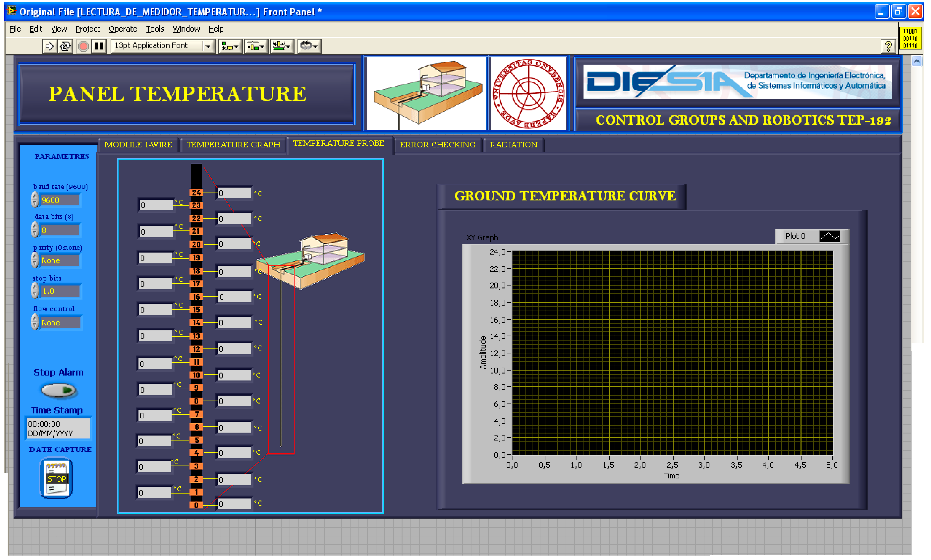The height and width of the screenshot is (560, 931).
Task: Click the scroll up arrow on right scrollbar
Action: 917,62
